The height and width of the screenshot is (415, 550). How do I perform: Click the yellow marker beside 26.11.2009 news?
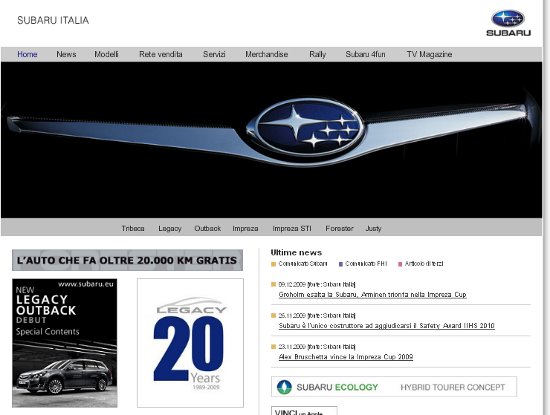pyautogui.click(x=274, y=315)
